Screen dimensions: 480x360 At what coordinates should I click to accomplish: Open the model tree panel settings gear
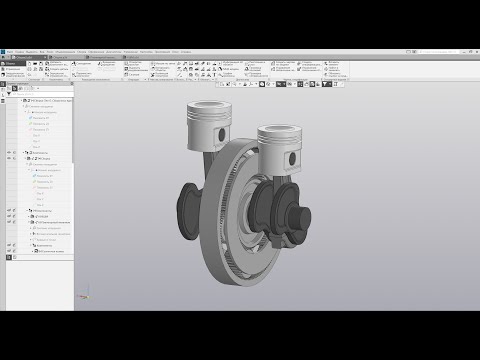72,84
